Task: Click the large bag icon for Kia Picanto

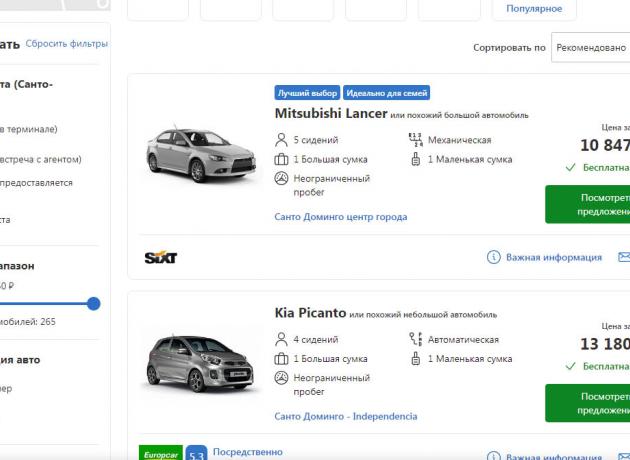Action: coord(281,359)
